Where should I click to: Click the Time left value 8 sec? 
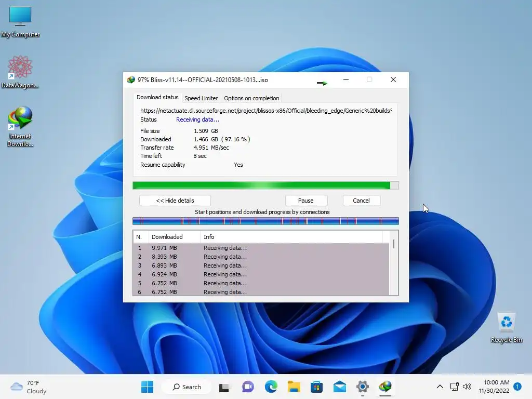[200, 156]
